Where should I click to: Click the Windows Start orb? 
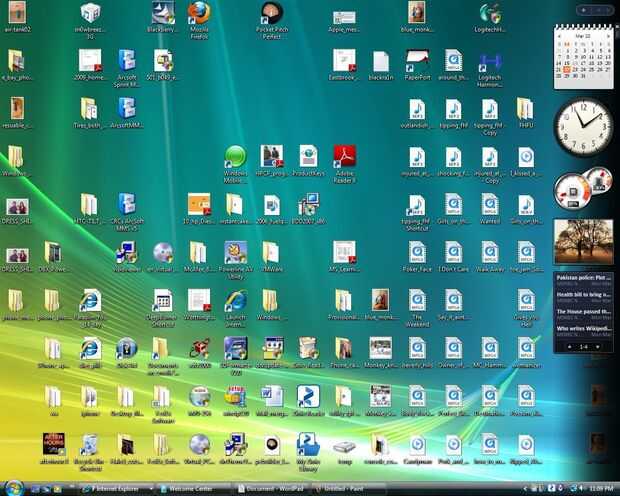tap(14, 488)
